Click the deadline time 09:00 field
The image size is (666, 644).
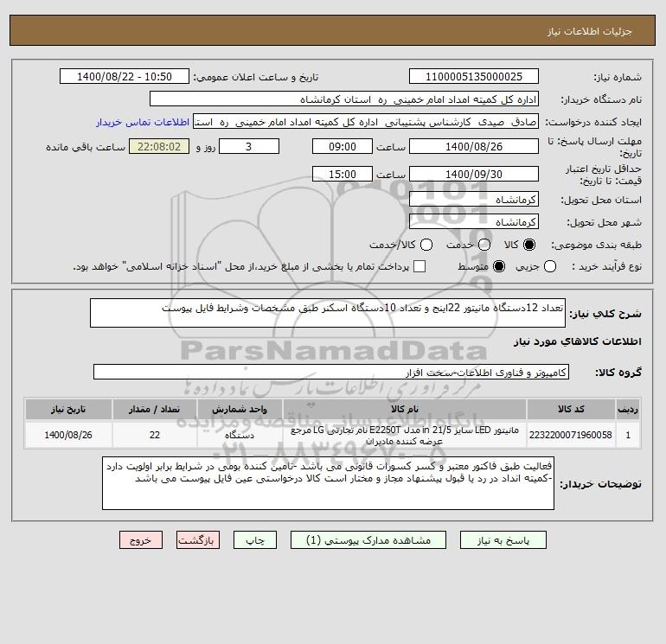(343, 146)
